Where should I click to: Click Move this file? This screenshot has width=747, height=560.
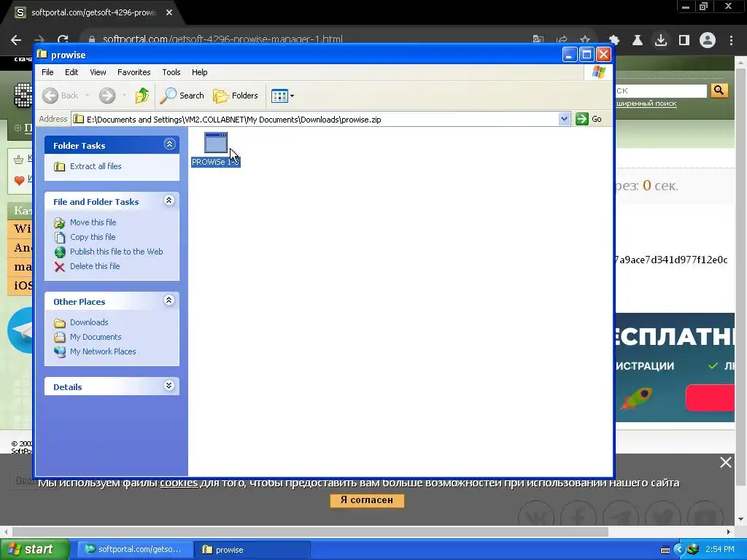point(93,222)
